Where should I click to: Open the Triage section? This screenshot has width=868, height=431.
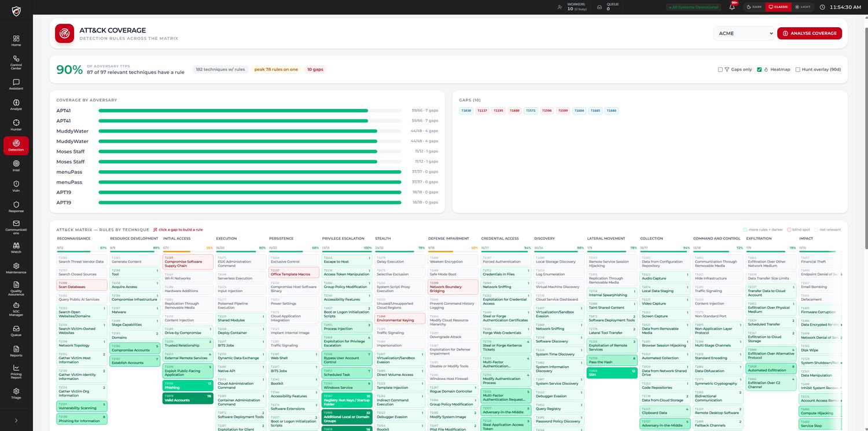16,393
